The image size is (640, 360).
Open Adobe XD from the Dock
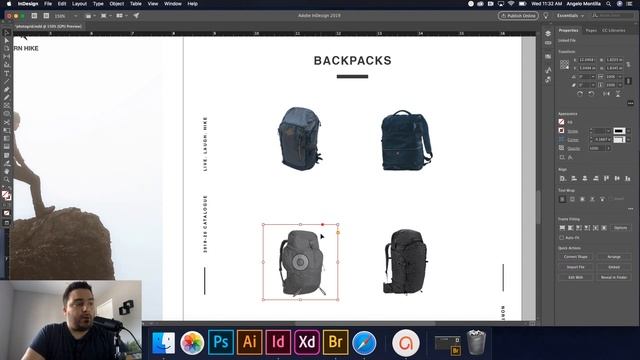coord(307,342)
